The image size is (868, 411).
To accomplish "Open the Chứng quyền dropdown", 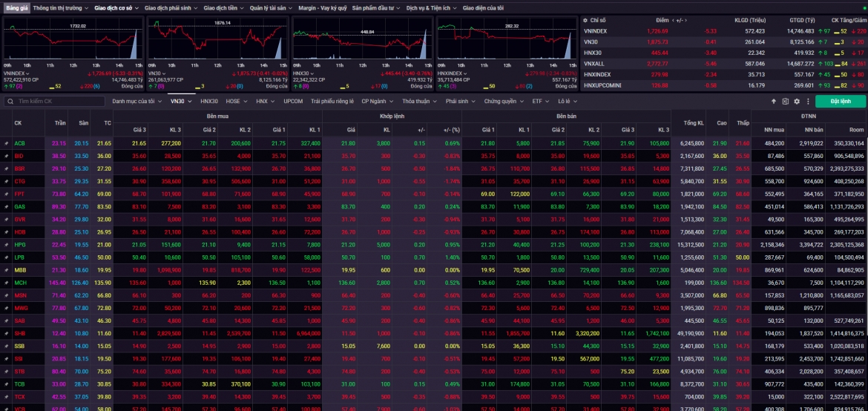I will [503, 102].
